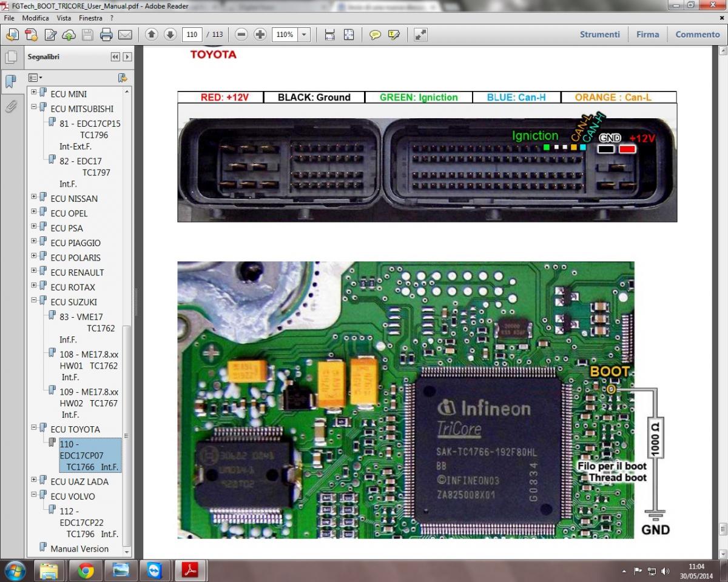Collapse the Segnalibri panel with double-arrow icon

pos(115,57)
